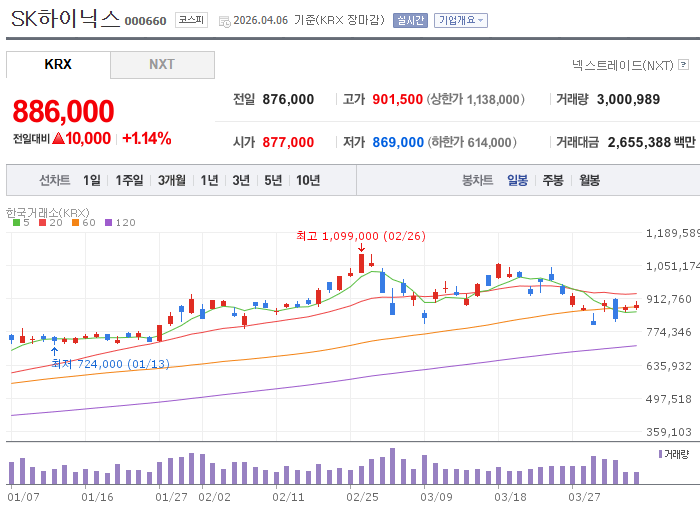Click the 봉차트 label
700x506 pixels.
(477, 180)
